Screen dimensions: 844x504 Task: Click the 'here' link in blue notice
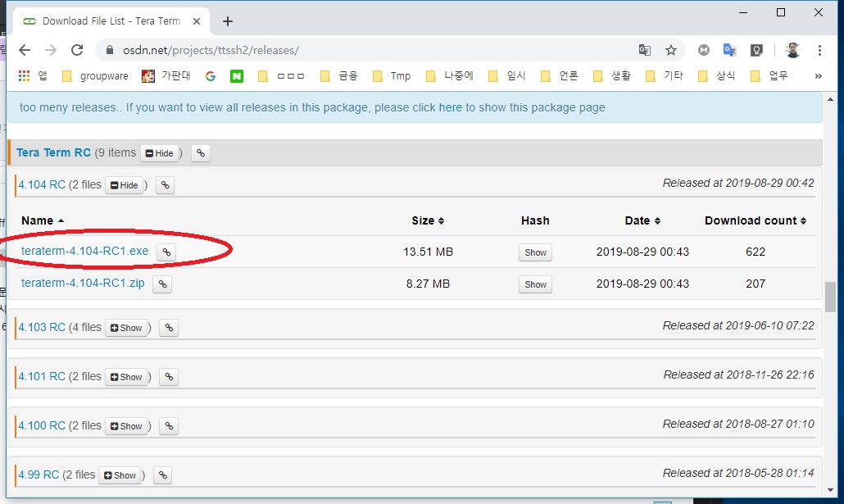(x=451, y=107)
